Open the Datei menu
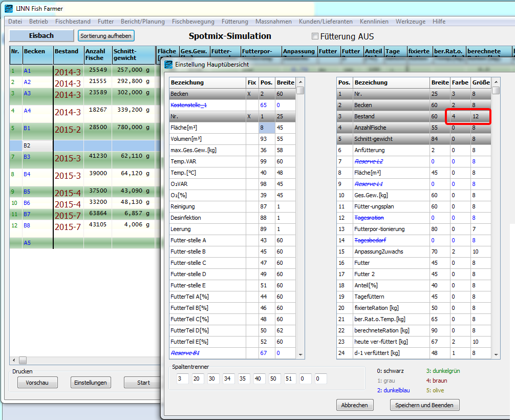Screen dimensions: 515x420 click(15, 22)
